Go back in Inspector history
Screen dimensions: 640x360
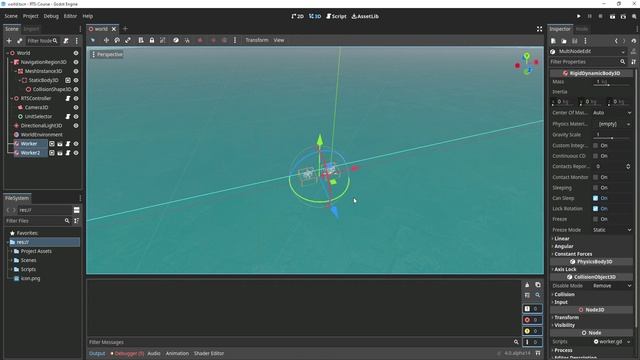click(616, 41)
